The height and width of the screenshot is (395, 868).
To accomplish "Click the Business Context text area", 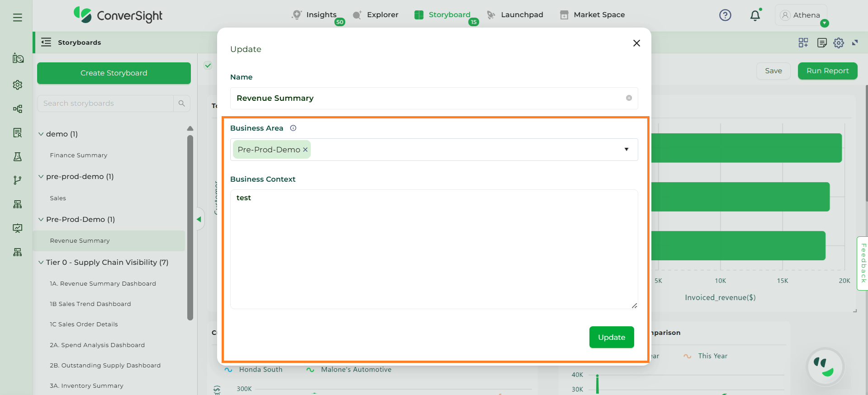I will click(434, 249).
